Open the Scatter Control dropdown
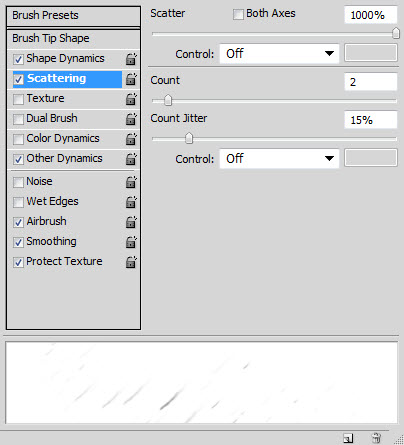This screenshot has height=445, width=404. (279, 53)
